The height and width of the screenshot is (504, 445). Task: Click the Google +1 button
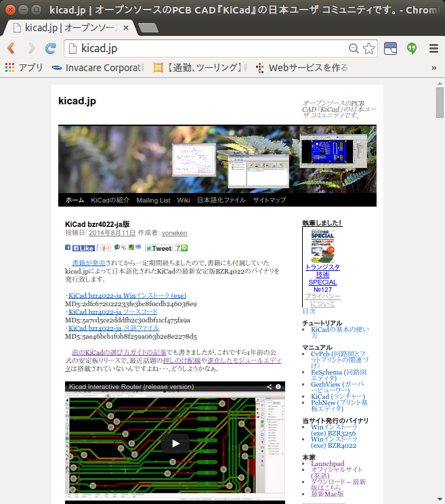click(x=106, y=248)
